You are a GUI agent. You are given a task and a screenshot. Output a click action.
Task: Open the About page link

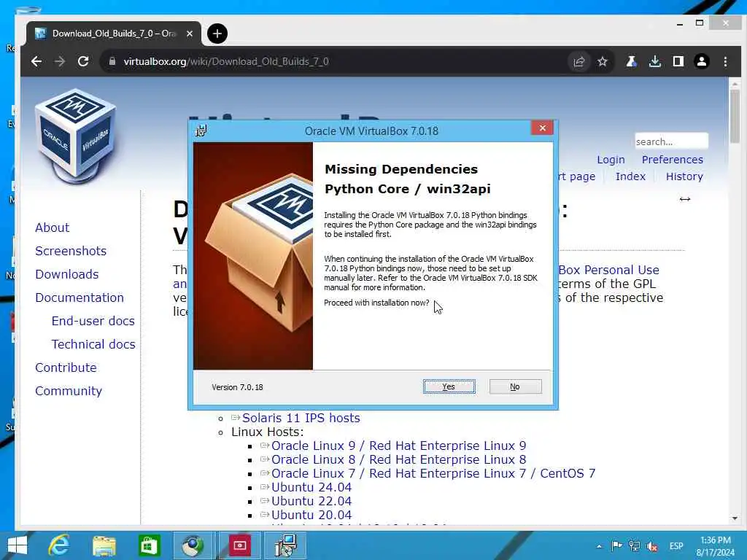(x=53, y=227)
